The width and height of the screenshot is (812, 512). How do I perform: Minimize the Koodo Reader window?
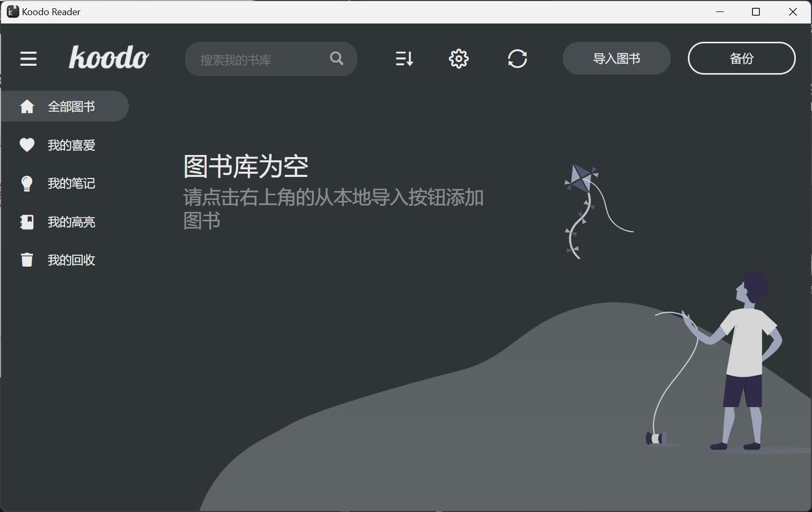(720, 11)
